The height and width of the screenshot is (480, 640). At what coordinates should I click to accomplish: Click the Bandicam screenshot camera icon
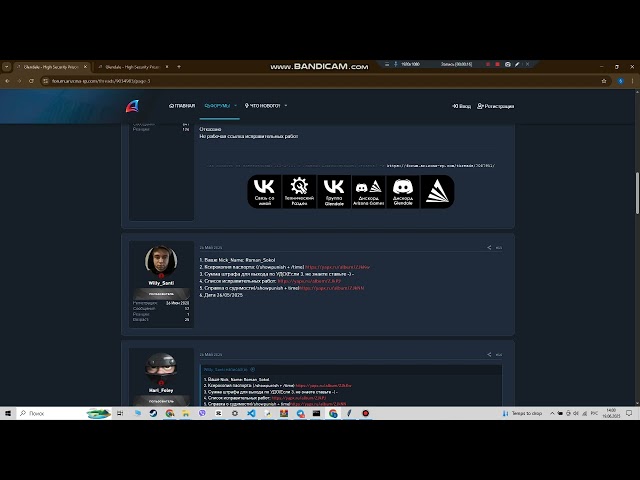click(x=507, y=64)
